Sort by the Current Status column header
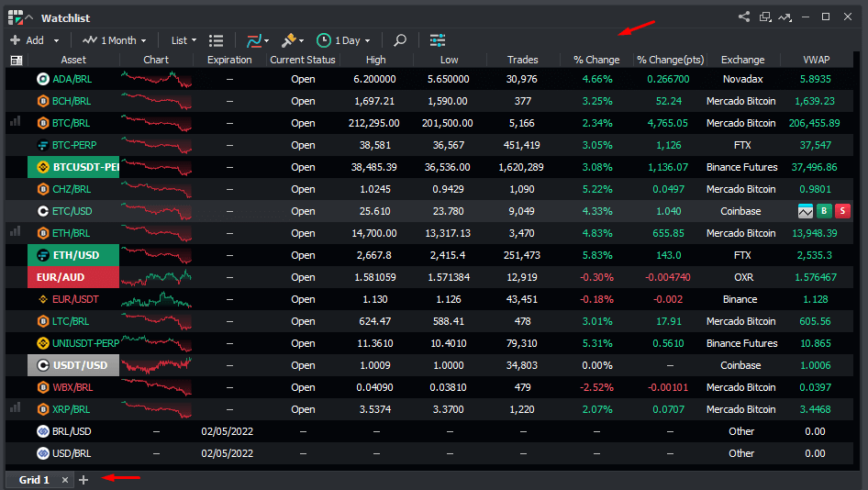 coord(302,60)
